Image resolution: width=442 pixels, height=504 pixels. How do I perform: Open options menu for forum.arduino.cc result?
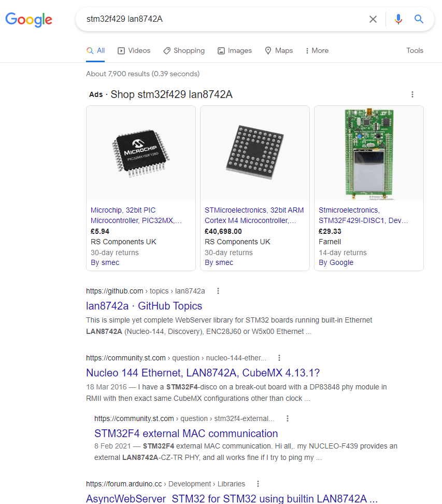click(258, 484)
